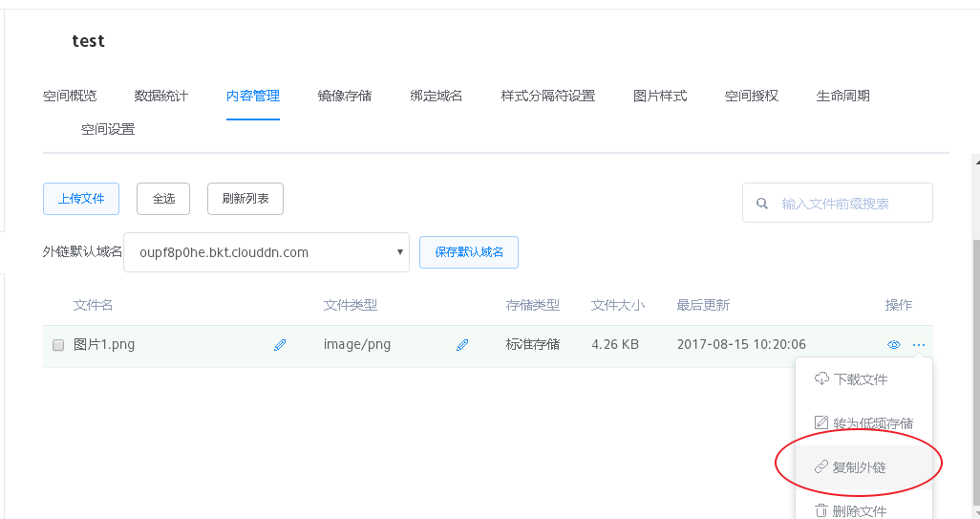Switch to the 数据统计 tab
980x519 pixels.
pyautogui.click(x=161, y=96)
